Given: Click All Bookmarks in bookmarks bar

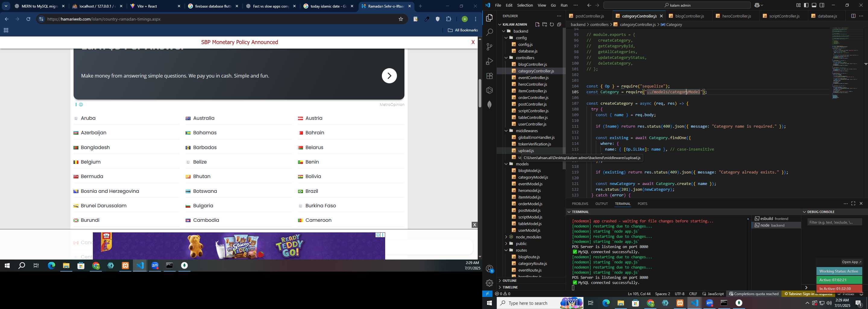Looking at the screenshot, I should click(463, 30).
